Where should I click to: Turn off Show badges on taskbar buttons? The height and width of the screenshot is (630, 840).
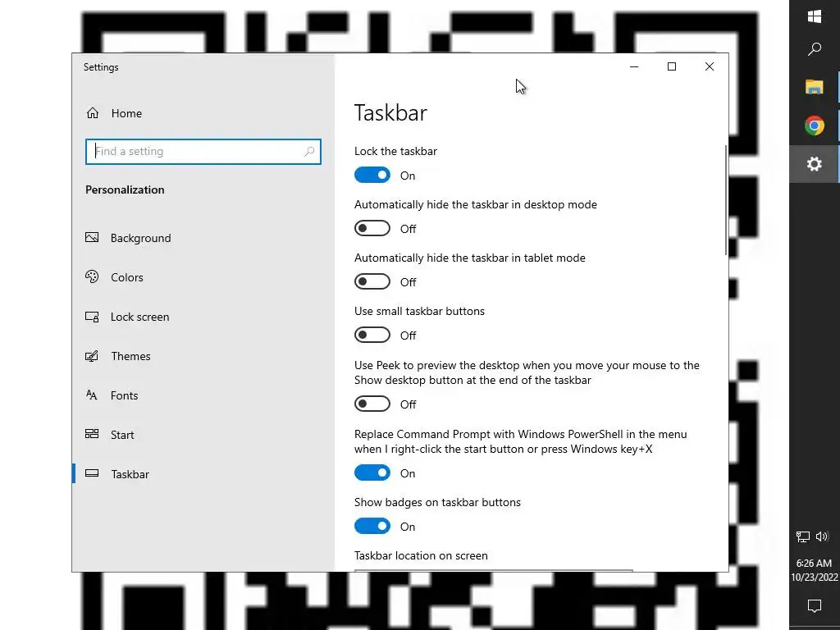372,526
